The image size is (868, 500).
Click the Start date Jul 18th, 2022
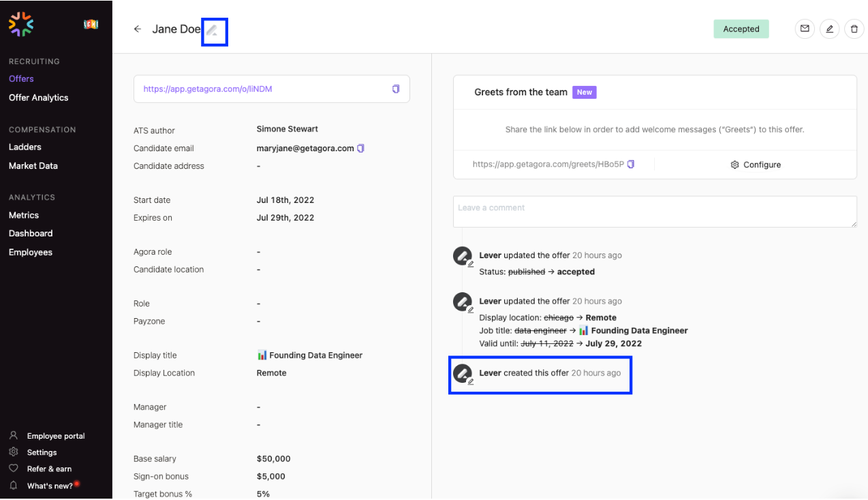point(285,200)
